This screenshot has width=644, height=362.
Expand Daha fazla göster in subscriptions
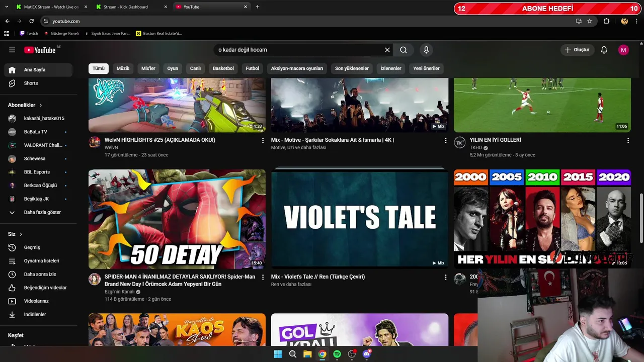coord(38,212)
